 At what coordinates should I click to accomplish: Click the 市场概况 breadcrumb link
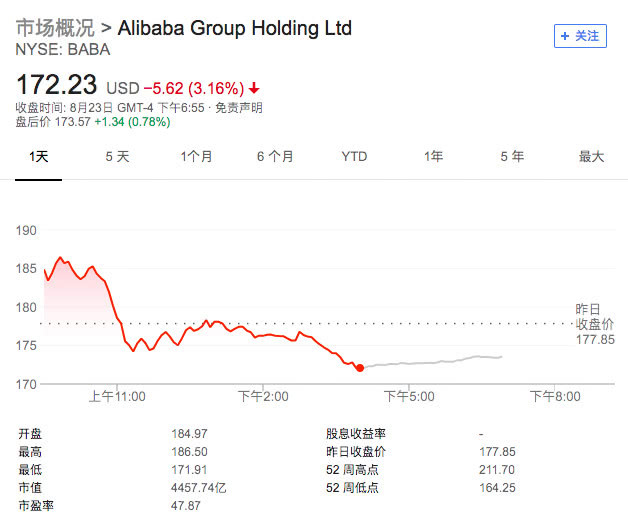(x=55, y=28)
